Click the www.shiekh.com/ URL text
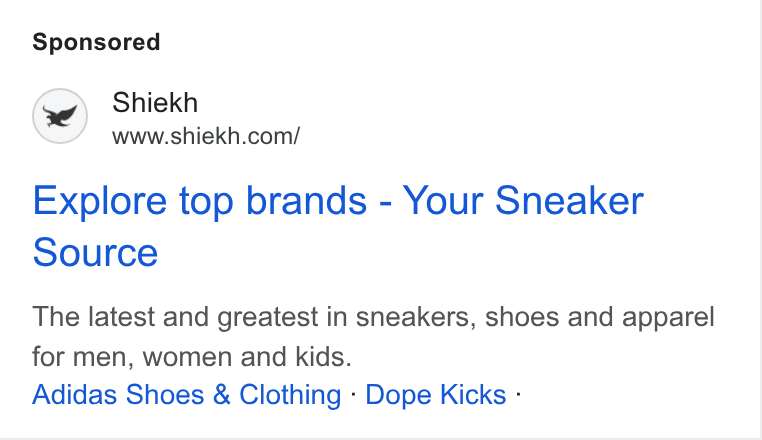 pyautogui.click(x=206, y=136)
